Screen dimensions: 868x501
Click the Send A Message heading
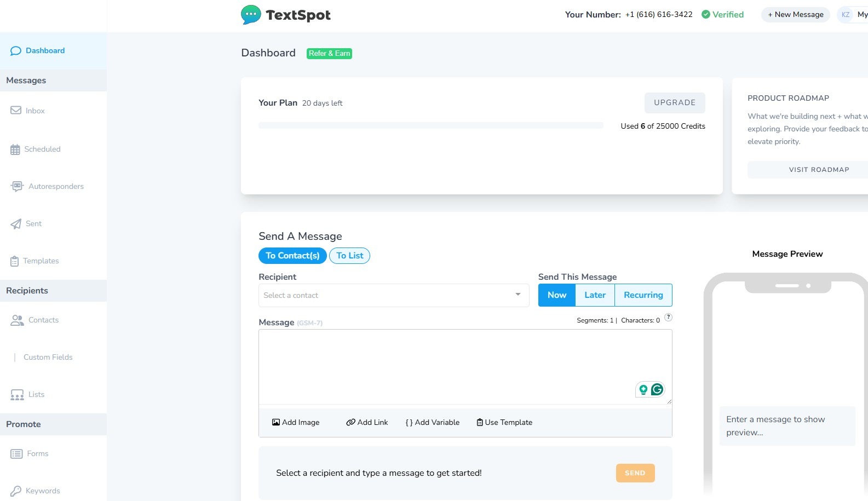coord(300,237)
